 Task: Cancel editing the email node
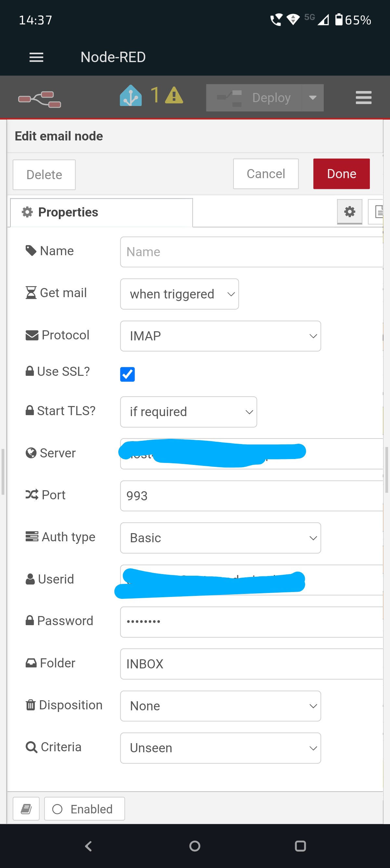(266, 174)
